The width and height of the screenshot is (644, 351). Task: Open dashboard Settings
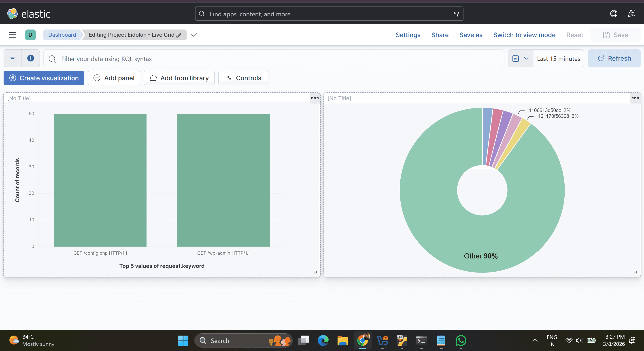[x=408, y=35]
